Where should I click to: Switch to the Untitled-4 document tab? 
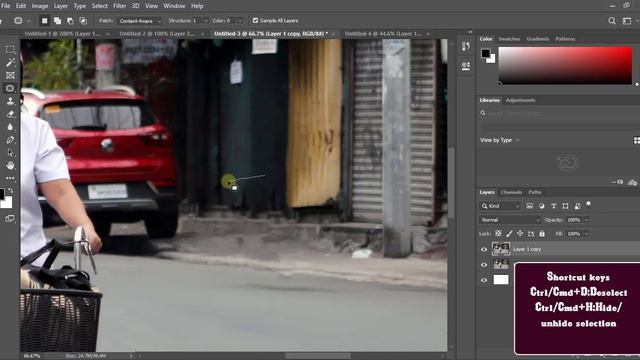[383, 34]
